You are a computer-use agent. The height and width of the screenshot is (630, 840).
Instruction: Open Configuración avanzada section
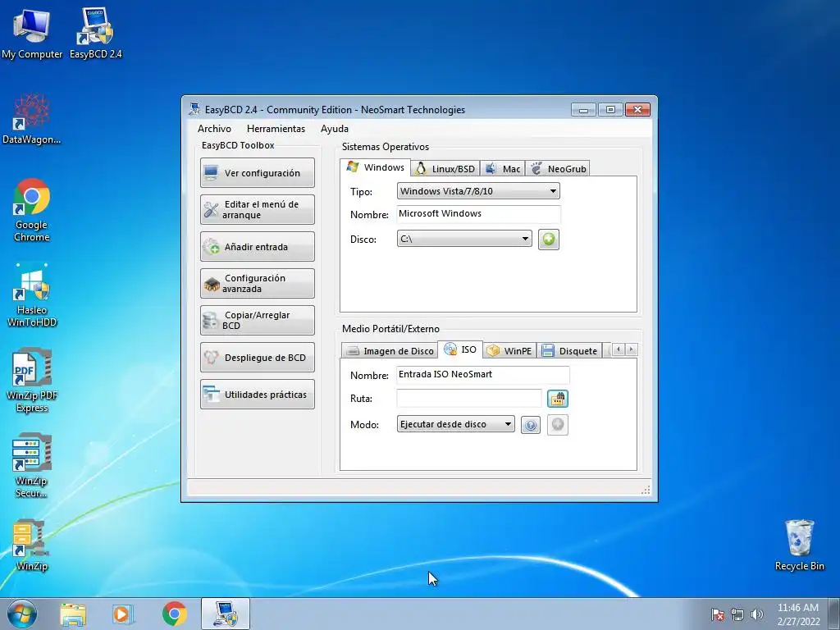click(257, 283)
